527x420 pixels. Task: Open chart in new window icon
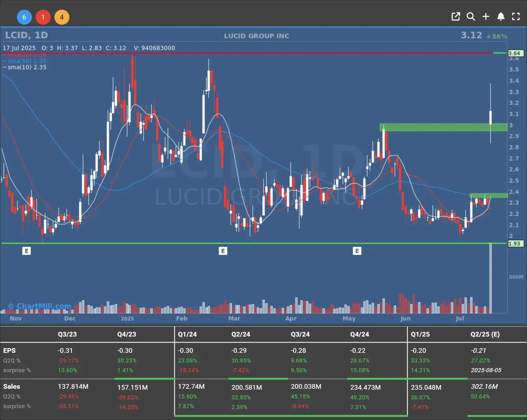pyautogui.click(x=456, y=17)
